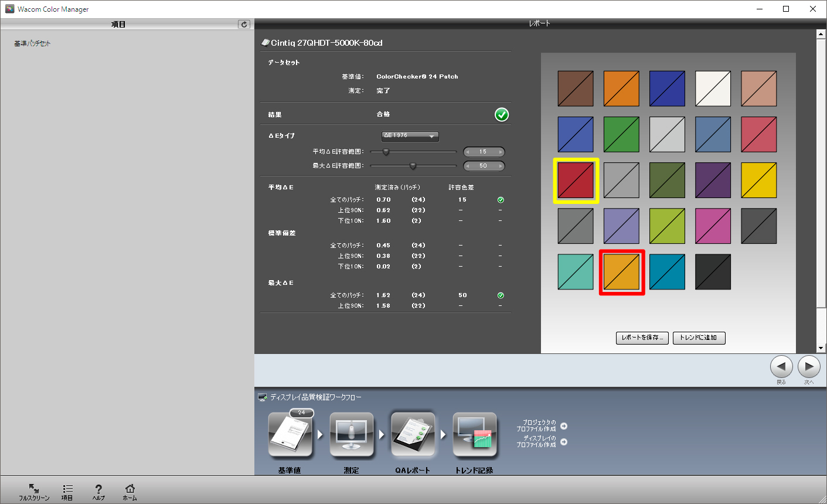Click the report scrollbar up arrow
This screenshot has height=504, width=827.
(x=821, y=34)
